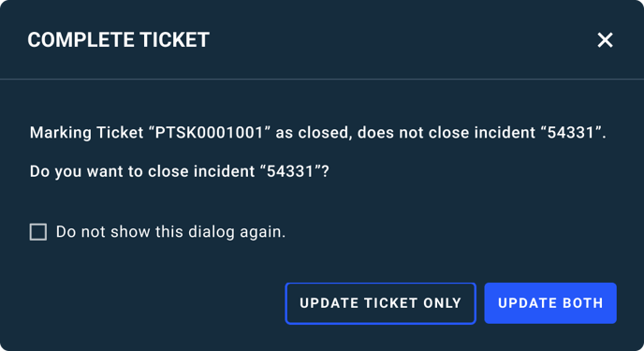Image resolution: width=644 pixels, height=351 pixels.
Task: Click the word 'Marking' at message start
Action: point(61,133)
